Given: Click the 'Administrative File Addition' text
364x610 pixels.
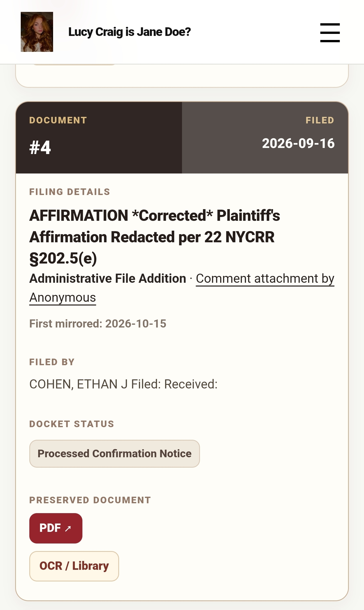Looking at the screenshot, I should tap(108, 278).
